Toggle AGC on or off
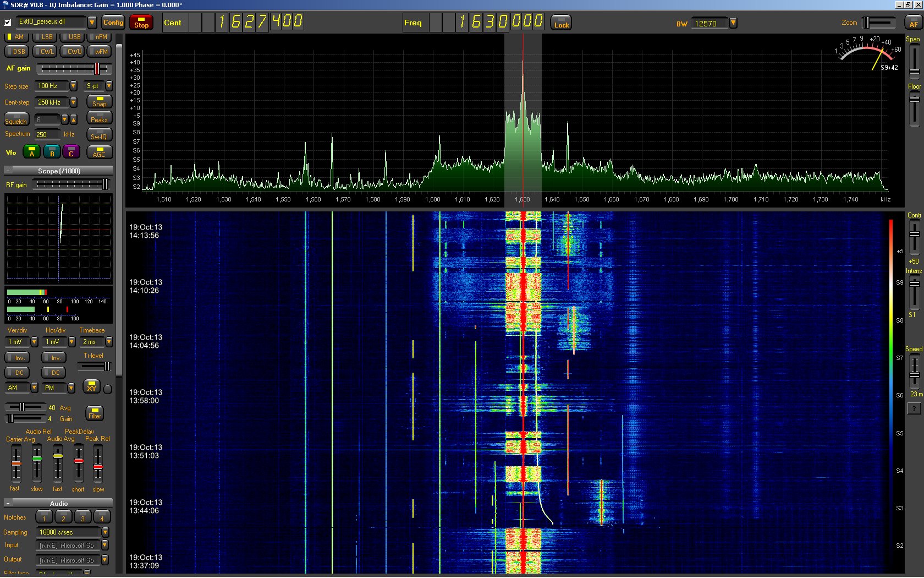 100,152
